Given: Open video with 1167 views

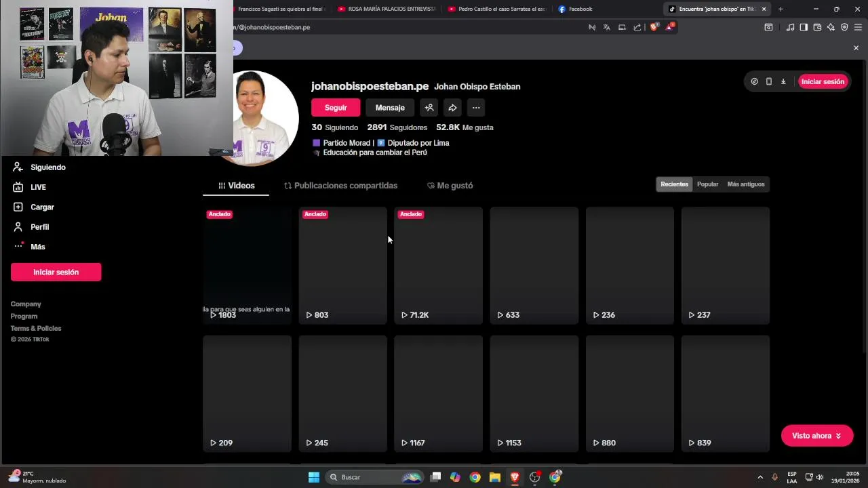Looking at the screenshot, I should click(x=438, y=394).
